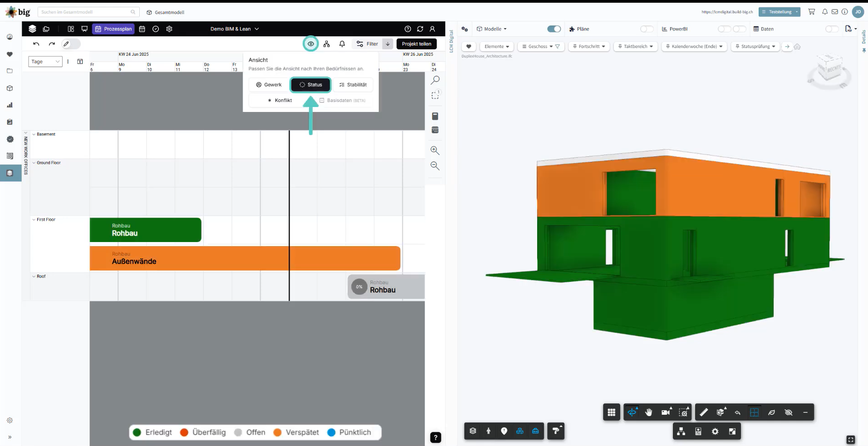The height and width of the screenshot is (446, 868).
Task: Click the eye icon for view settings
Action: coord(310,44)
